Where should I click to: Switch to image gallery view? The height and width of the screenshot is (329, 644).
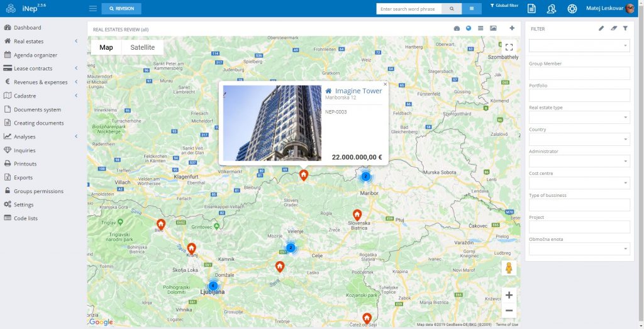coord(493,28)
